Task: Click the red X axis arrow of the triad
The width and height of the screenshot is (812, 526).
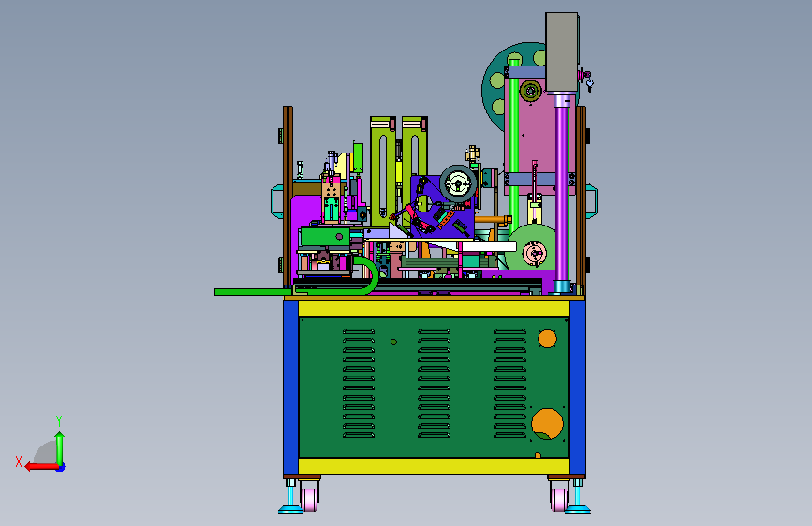Action: click(41, 466)
